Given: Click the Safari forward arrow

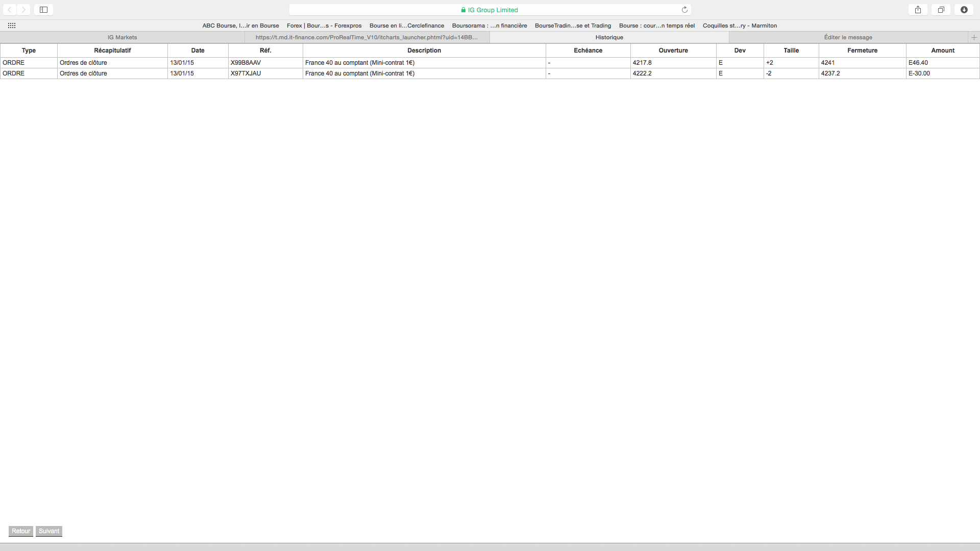Looking at the screenshot, I should point(23,10).
